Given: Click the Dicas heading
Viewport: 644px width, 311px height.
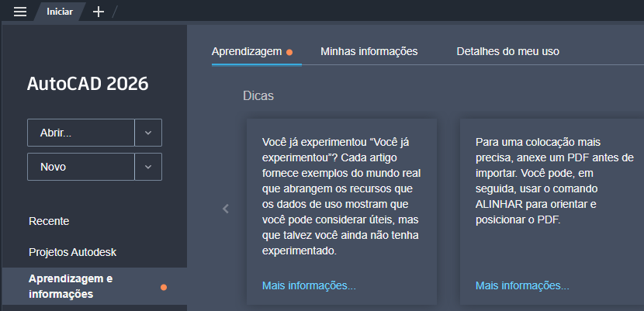Looking at the screenshot, I should 258,96.
